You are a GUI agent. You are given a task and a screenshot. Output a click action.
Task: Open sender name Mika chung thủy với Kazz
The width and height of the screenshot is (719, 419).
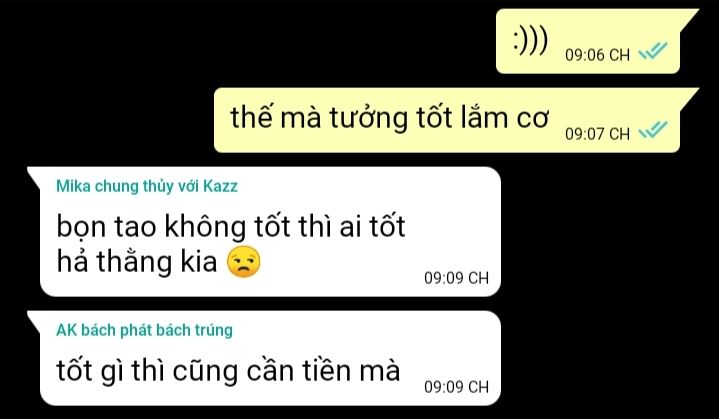click(147, 186)
